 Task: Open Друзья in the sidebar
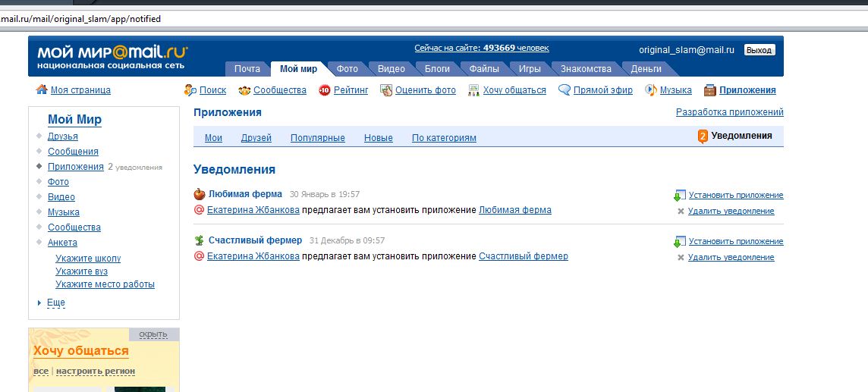(x=62, y=136)
